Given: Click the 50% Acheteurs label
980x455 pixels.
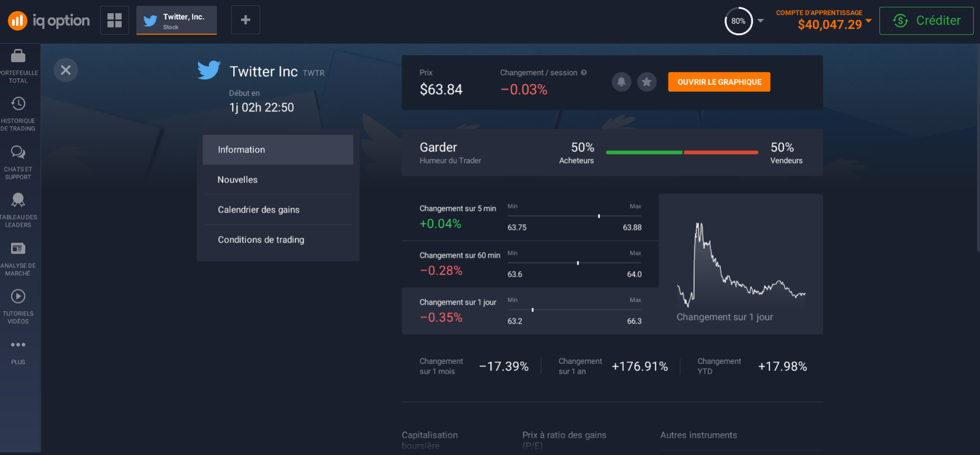Looking at the screenshot, I should click(577, 153).
